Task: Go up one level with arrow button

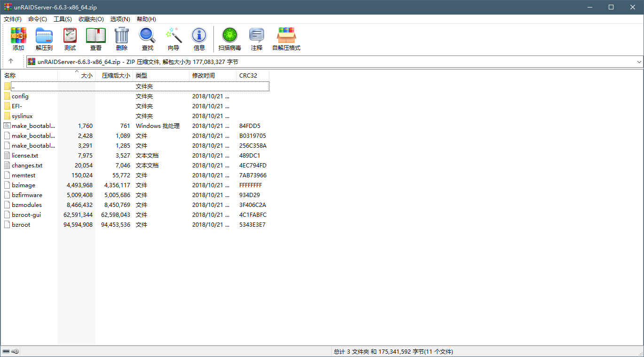Action: coord(11,61)
